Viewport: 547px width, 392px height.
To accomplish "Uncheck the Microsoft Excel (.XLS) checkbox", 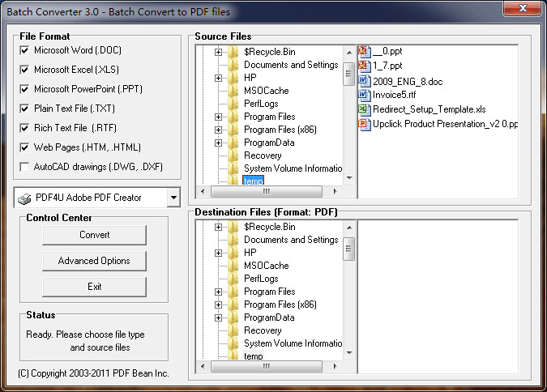I will pos(24,70).
